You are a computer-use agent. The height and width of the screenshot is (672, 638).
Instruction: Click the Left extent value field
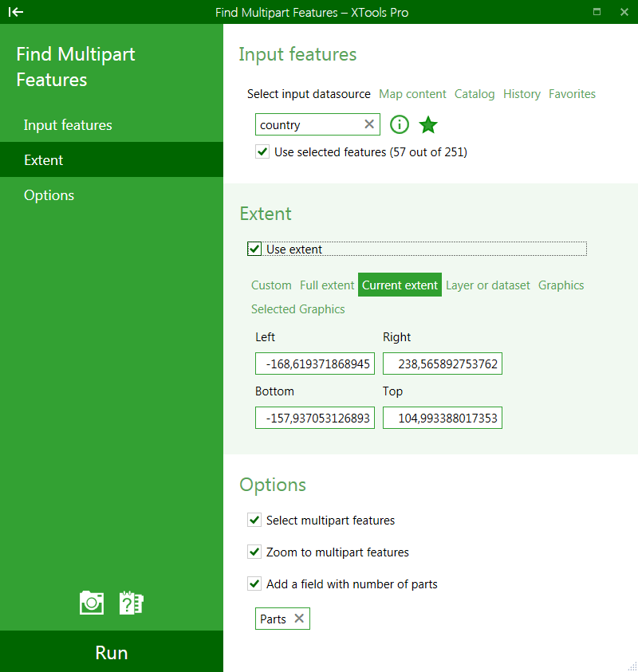[x=315, y=364]
